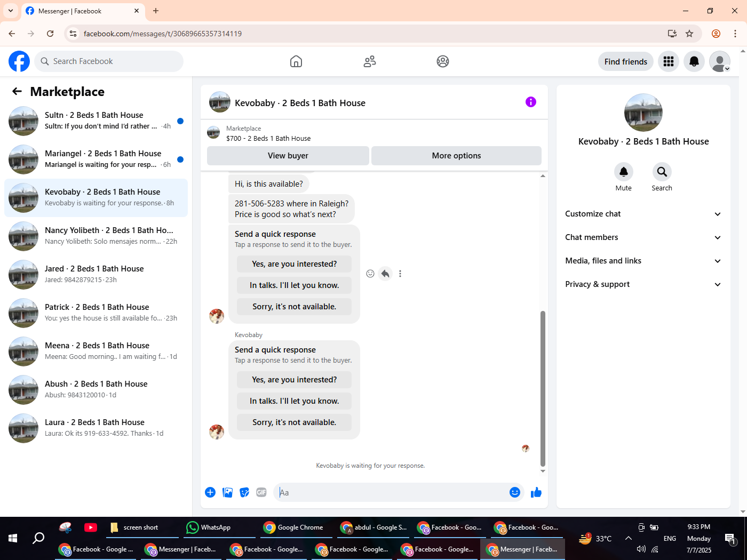Send lower 'Yes, are you interested?' quick response
This screenshot has height=560, width=747.
(x=295, y=380)
